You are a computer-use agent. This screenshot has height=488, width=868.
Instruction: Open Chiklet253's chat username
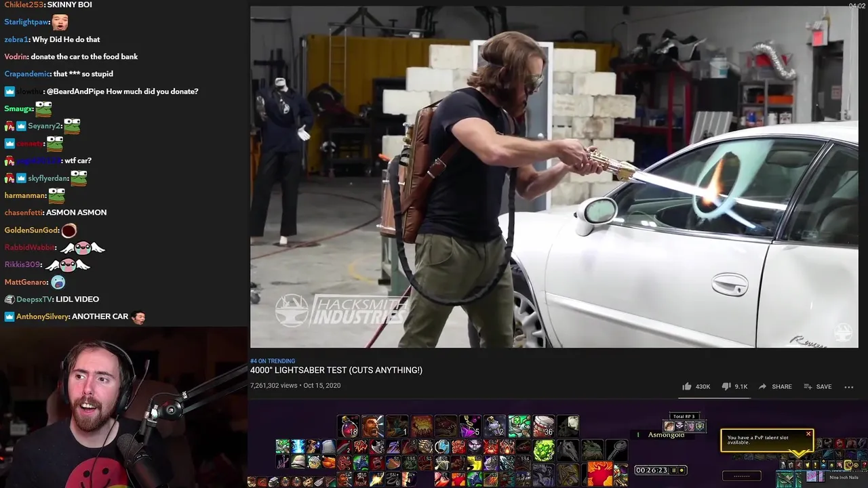(24, 5)
